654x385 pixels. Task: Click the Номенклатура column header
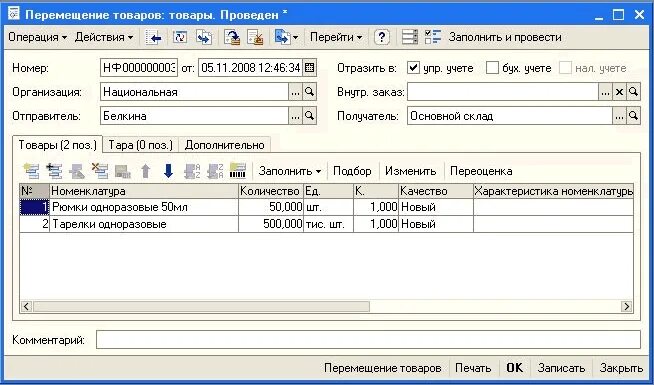144,191
